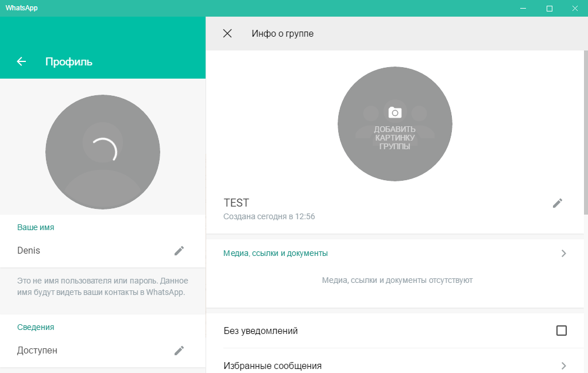The image size is (588, 373).
Task: Expand Избранные сообщения chevron arrow
Action: point(563,366)
